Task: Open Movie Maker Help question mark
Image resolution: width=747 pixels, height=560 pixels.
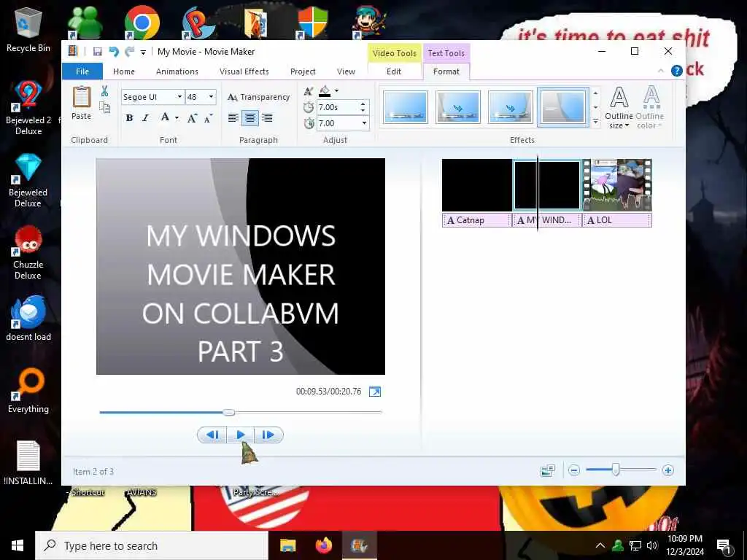Action: (x=676, y=71)
